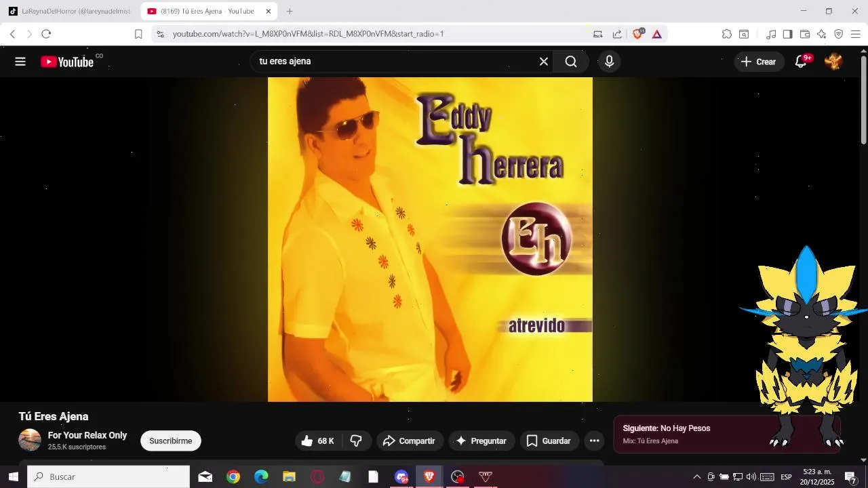Open the Windows notification center
Image resolution: width=868 pixels, height=488 pixels.
click(850, 477)
